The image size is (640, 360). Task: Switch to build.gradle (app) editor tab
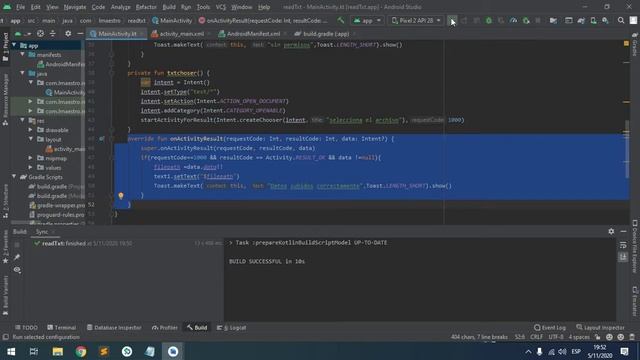tap(326, 34)
